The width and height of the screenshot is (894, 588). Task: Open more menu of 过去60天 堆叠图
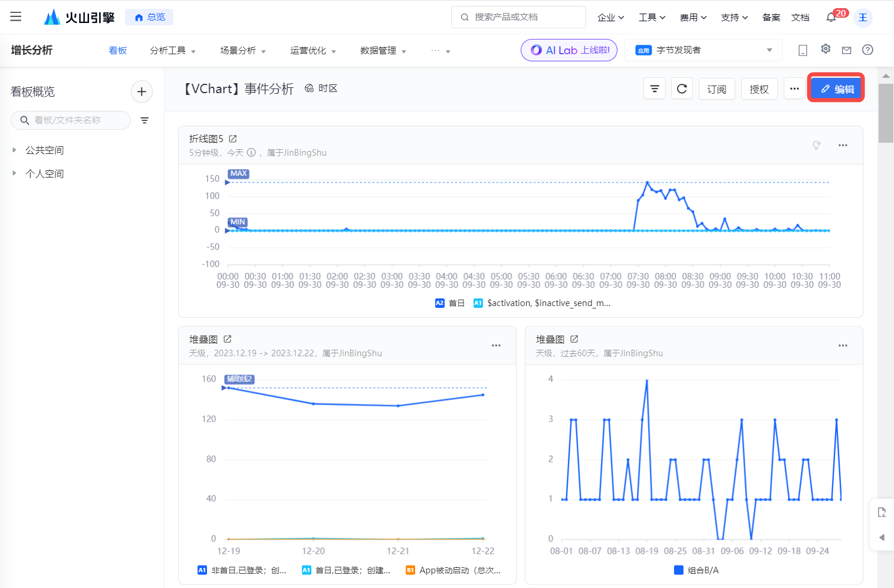(843, 346)
